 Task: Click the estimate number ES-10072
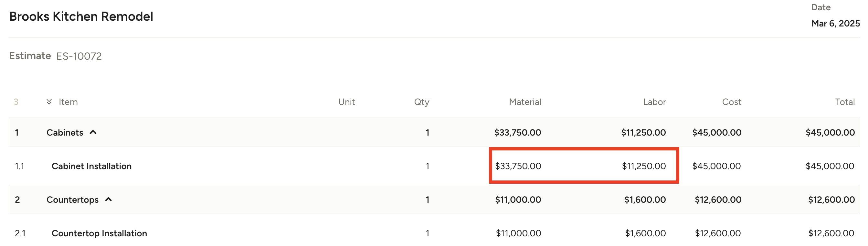[x=79, y=56]
